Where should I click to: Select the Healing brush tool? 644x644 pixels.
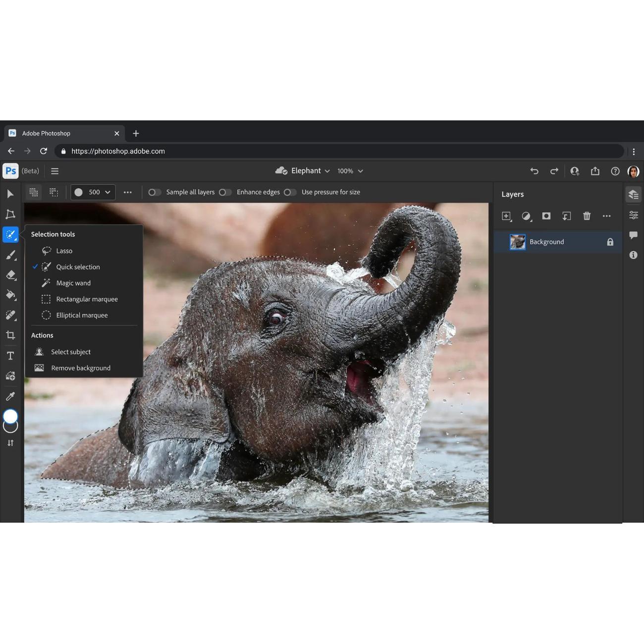coord(10,315)
